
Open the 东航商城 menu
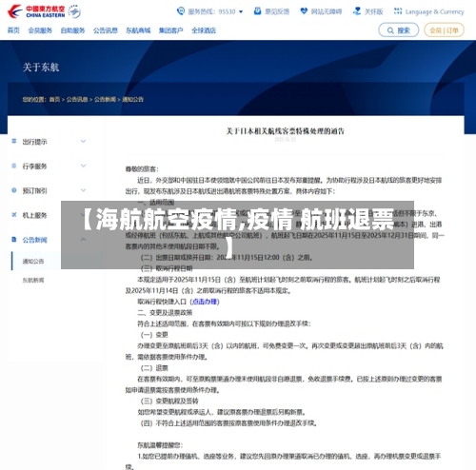tap(138, 30)
